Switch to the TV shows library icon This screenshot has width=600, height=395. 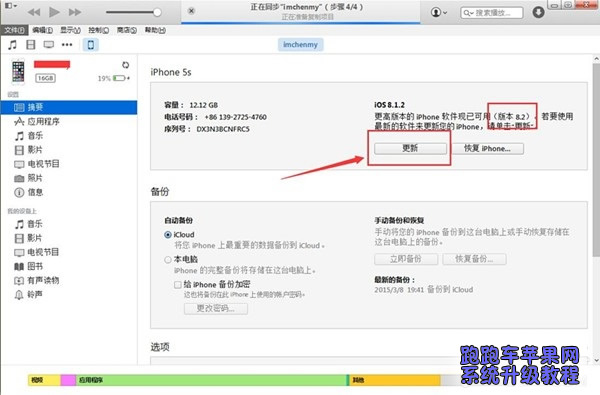[x=49, y=45]
